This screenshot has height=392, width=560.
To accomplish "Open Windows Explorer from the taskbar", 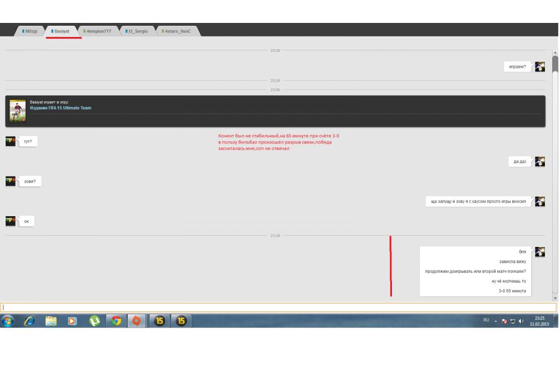I will pos(51,321).
